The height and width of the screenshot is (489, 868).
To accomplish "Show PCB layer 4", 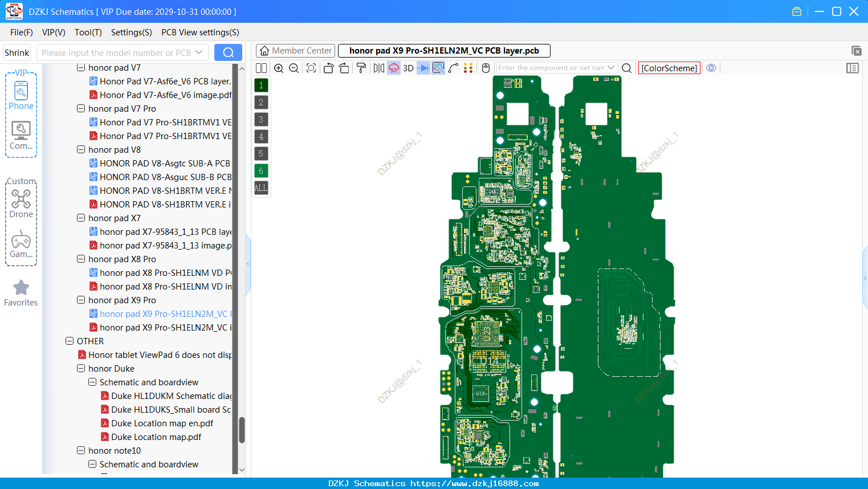I will [x=261, y=137].
